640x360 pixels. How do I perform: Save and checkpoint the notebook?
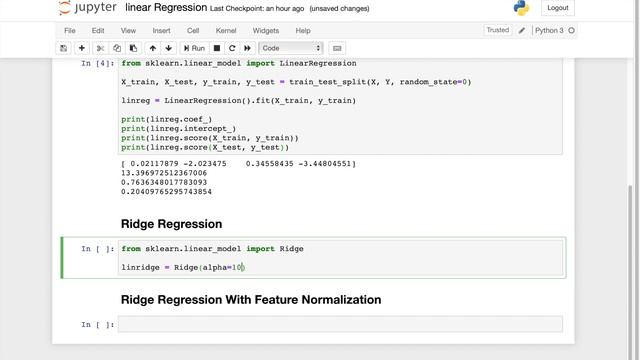pyautogui.click(x=63, y=48)
